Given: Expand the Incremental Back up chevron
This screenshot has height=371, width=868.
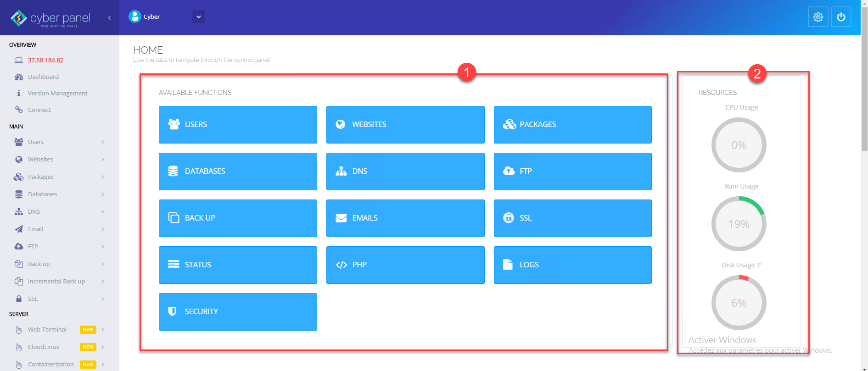Looking at the screenshot, I should point(103,282).
